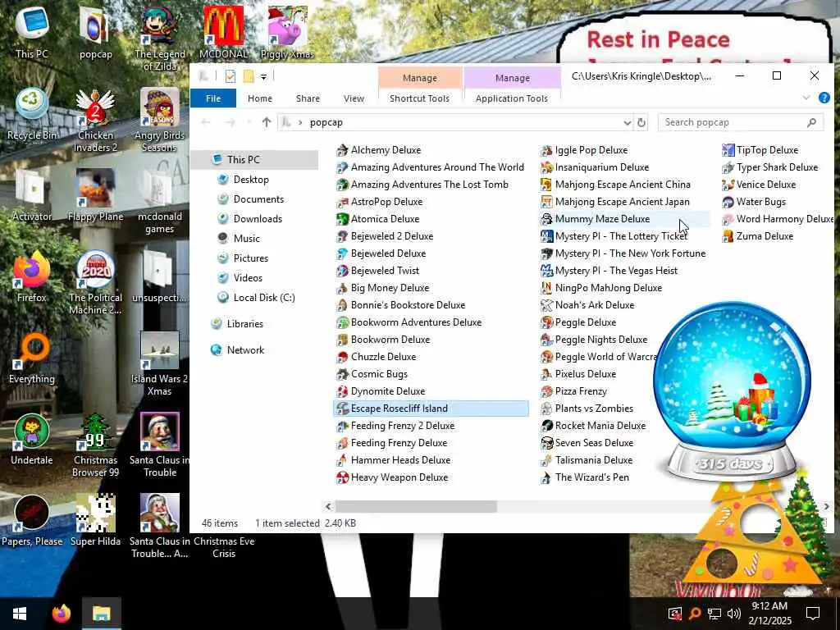Expand the ribbon with the chevron

(806, 98)
